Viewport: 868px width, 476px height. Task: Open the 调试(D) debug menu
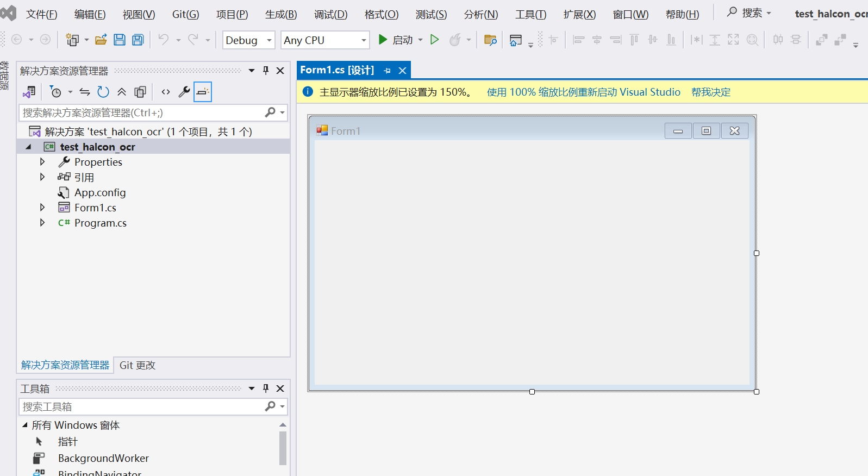[330, 15]
